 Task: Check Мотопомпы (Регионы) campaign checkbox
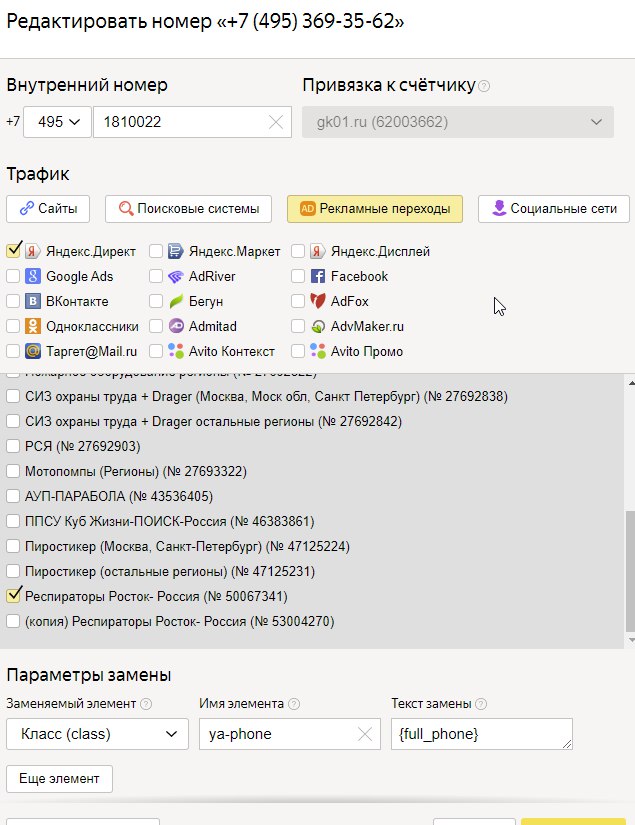click(x=13, y=471)
